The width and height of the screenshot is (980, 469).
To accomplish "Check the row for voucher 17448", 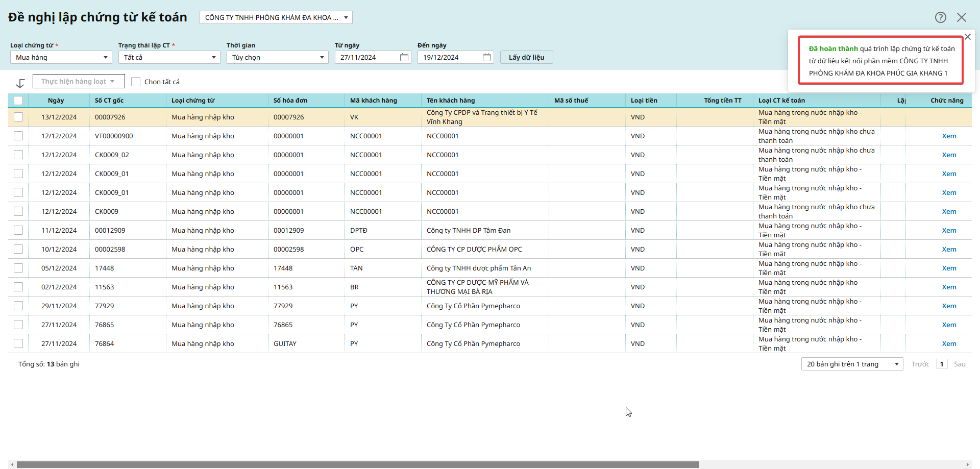I will click(18, 268).
